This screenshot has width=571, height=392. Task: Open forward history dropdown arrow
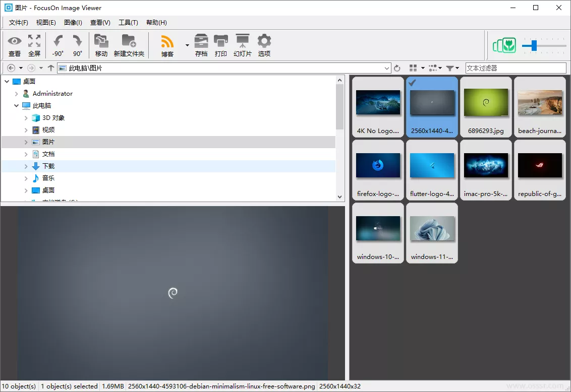pyautogui.click(x=41, y=68)
